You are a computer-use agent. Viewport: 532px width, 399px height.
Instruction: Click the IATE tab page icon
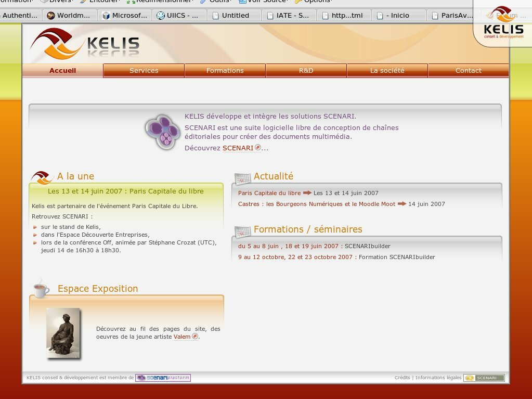pos(270,16)
